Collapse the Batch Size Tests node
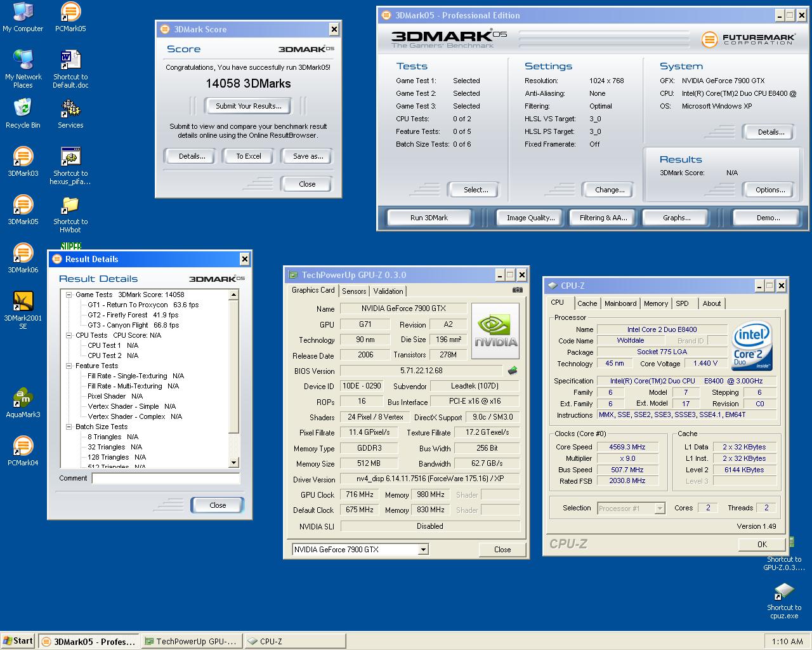Viewport: 812px width, 650px height. pyautogui.click(x=69, y=427)
